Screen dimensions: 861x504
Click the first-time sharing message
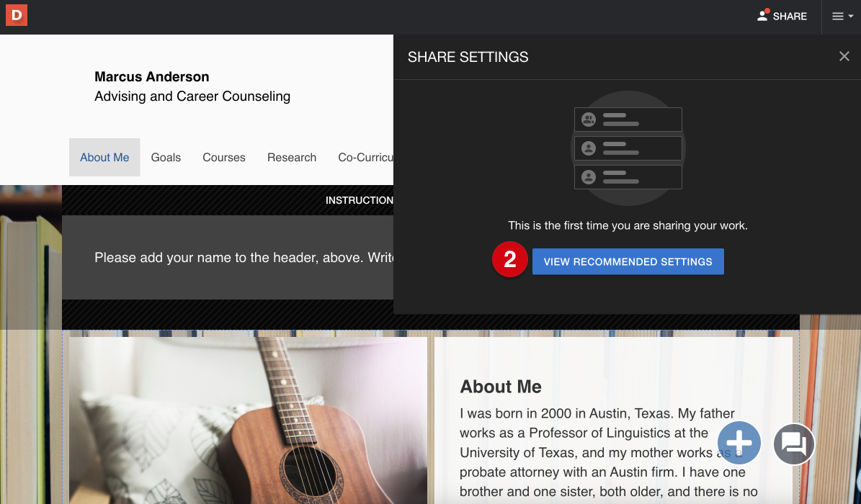628,225
